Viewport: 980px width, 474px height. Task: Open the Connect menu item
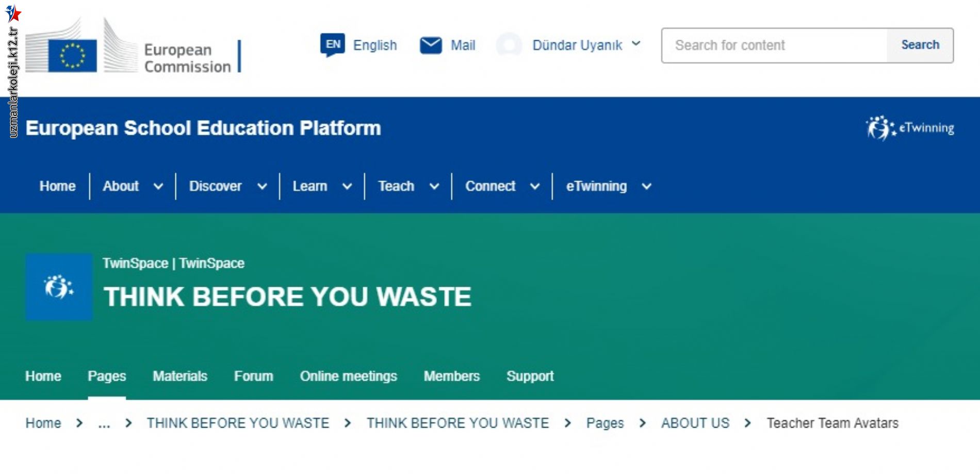490,186
